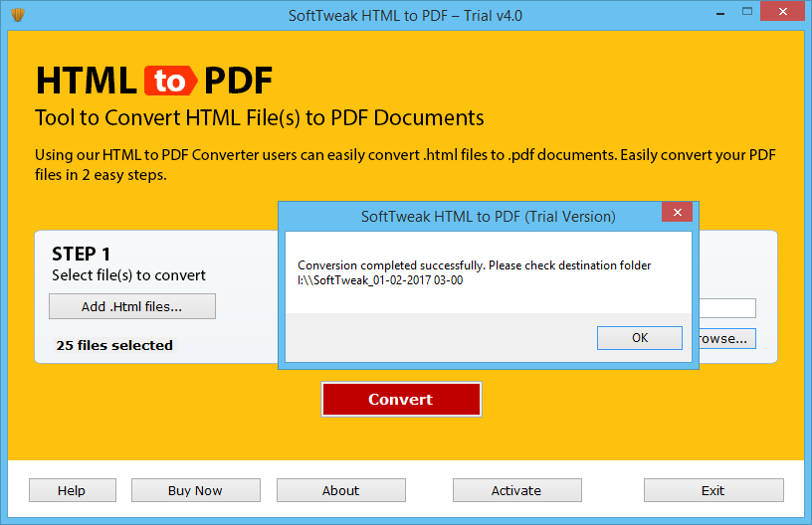Minimize the SoftTweak main window

[x=720, y=12]
